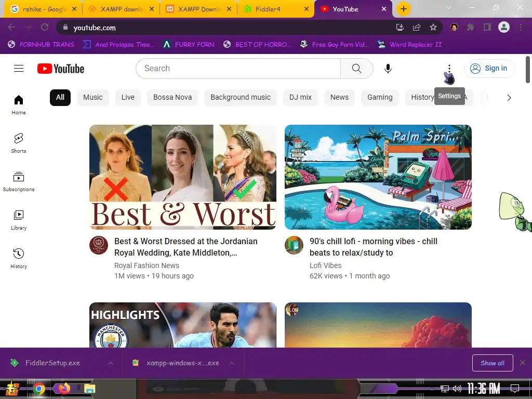This screenshot has width=532, height=399.
Task: Click the install app icon in the address bar
Action: 400,28
